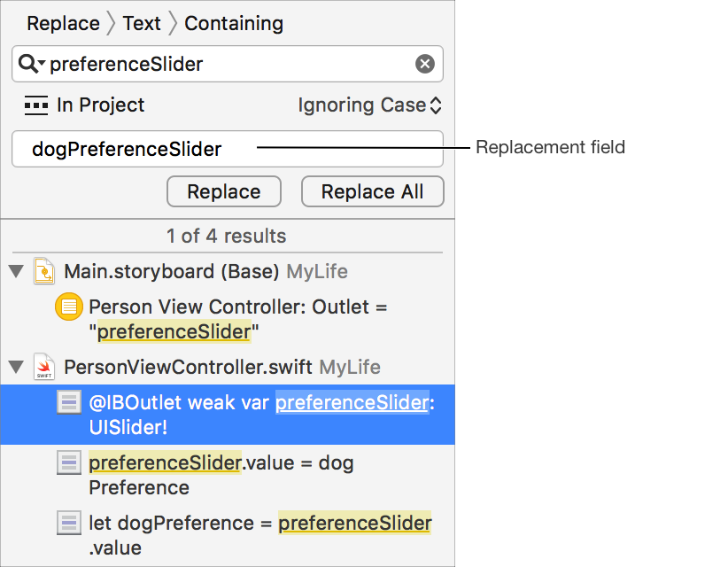The image size is (728, 567).
Task: Click Replace in the search path bar
Action: [x=63, y=23]
